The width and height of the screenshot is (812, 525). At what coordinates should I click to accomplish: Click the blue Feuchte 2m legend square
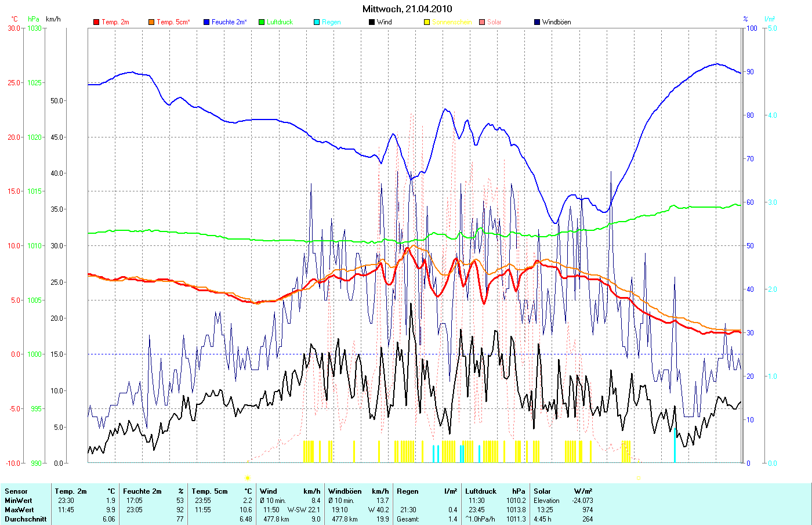point(206,22)
